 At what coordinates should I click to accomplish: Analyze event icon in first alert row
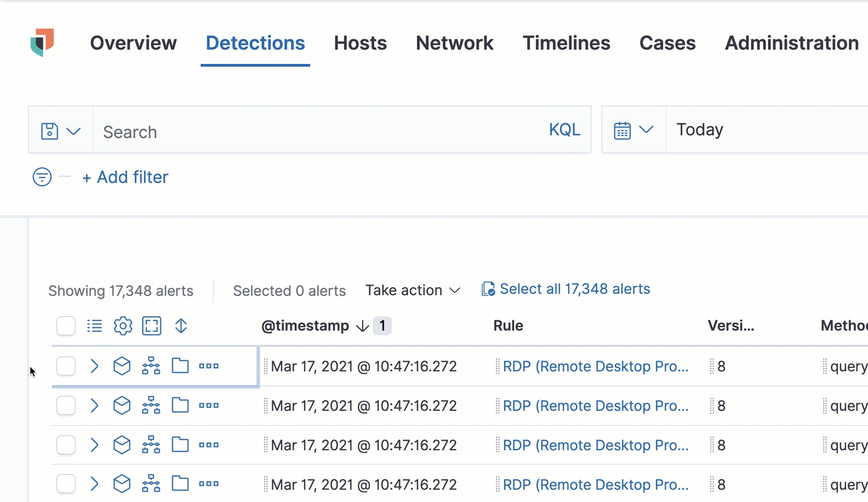click(x=151, y=367)
